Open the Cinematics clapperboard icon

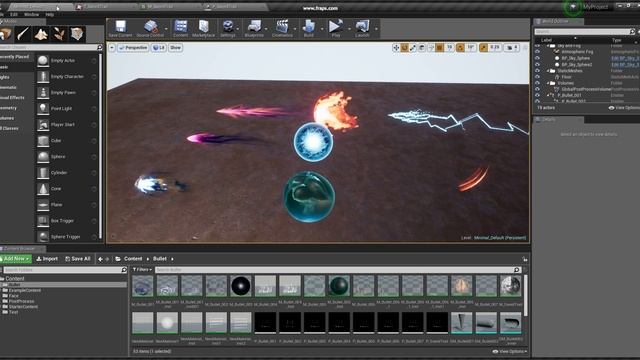click(282, 27)
